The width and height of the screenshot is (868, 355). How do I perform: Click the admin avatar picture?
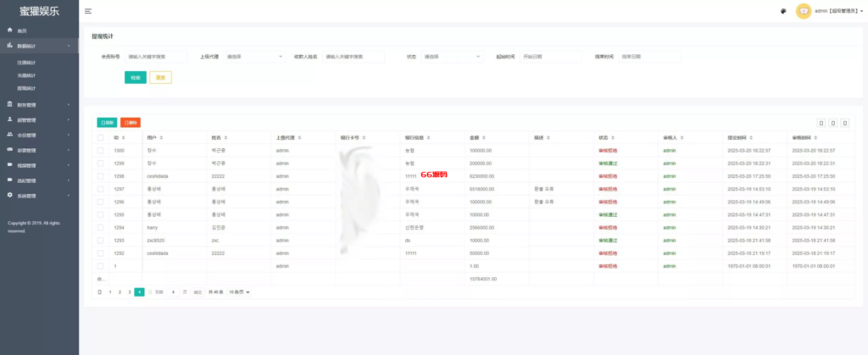[804, 11]
